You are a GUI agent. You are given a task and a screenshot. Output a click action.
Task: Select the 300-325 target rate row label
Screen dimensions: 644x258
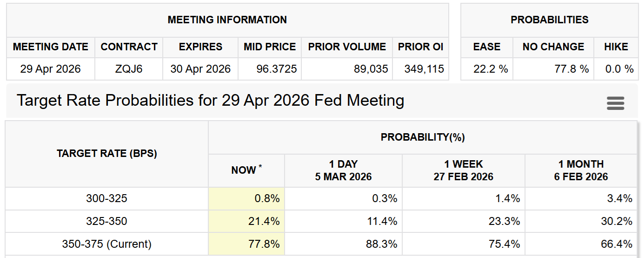106,199
